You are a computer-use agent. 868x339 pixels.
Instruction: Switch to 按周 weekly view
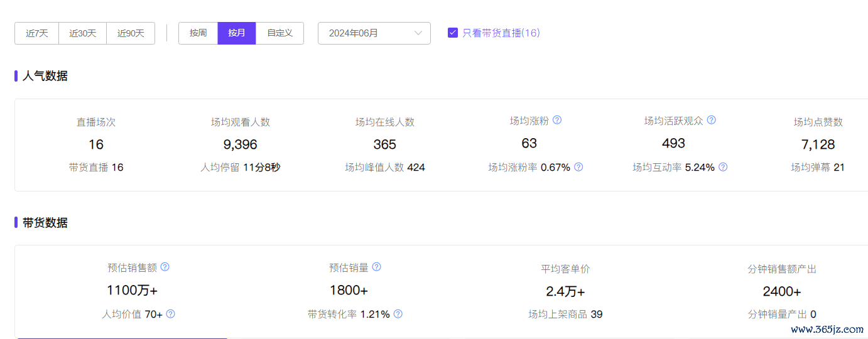click(x=198, y=33)
